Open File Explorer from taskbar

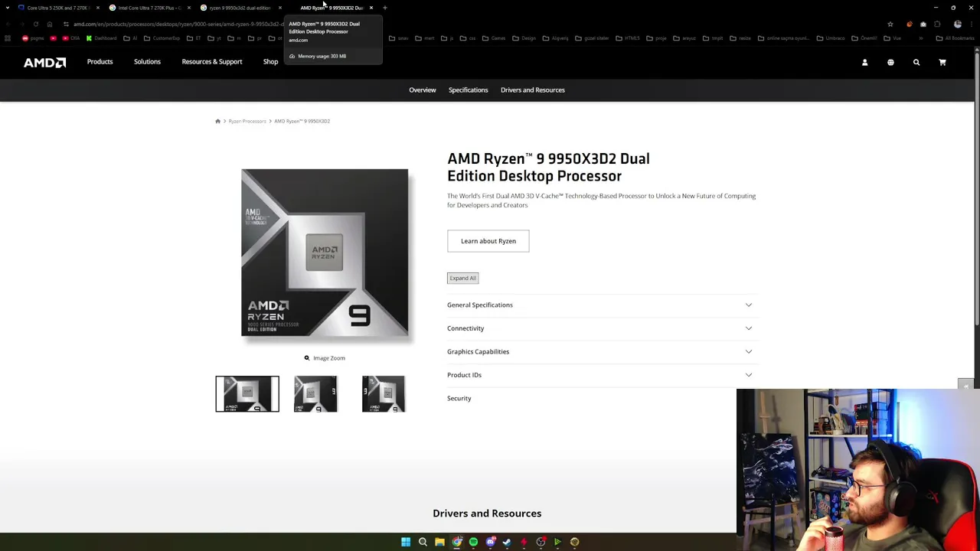coord(439,542)
